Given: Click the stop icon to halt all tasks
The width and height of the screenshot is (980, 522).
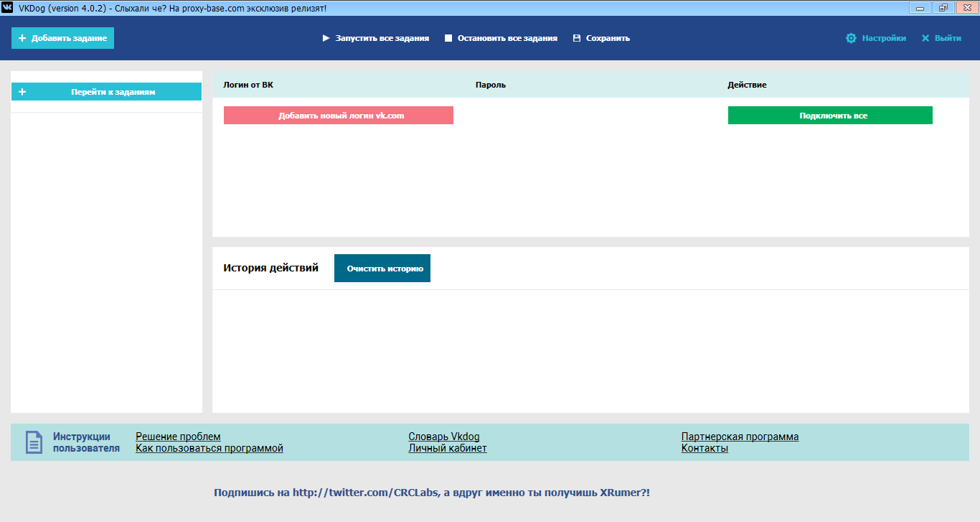Looking at the screenshot, I should [x=448, y=38].
